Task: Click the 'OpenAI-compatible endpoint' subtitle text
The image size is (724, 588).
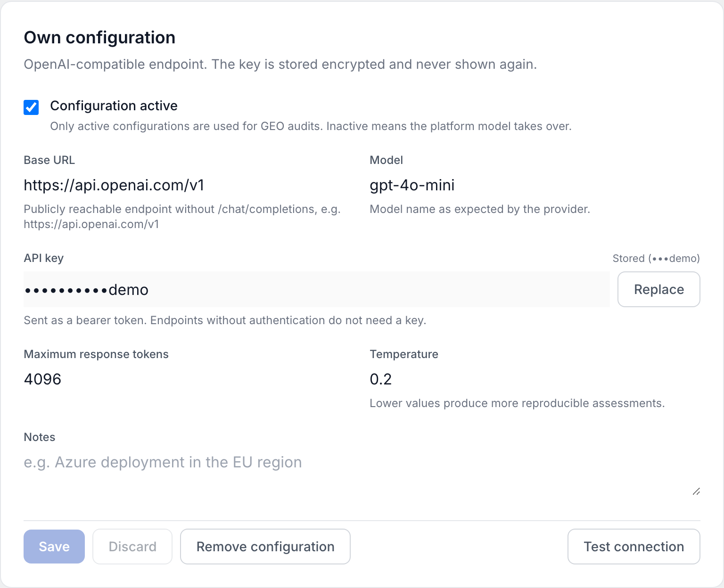Action: pyautogui.click(x=280, y=64)
